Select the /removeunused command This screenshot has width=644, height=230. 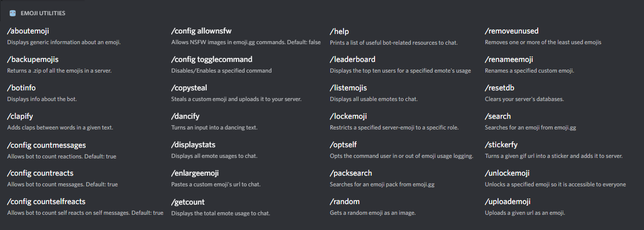tap(512, 31)
